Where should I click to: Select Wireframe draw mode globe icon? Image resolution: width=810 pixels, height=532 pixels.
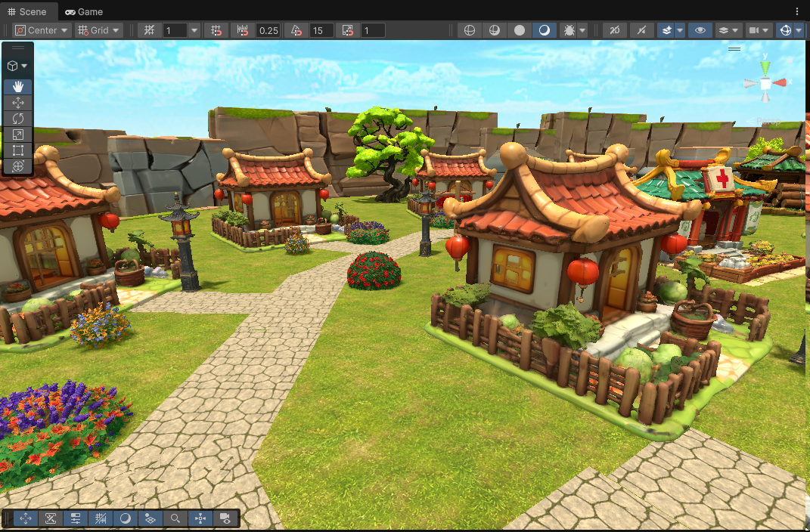pyautogui.click(x=470, y=30)
